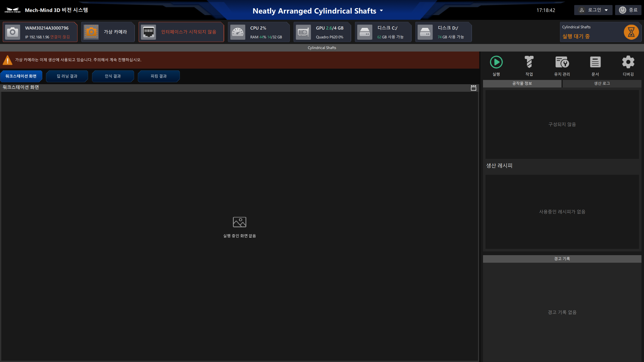Click the RAM 44% 14/32 GB text
The height and width of the screenshot is (362, 644).
point(266,37)
